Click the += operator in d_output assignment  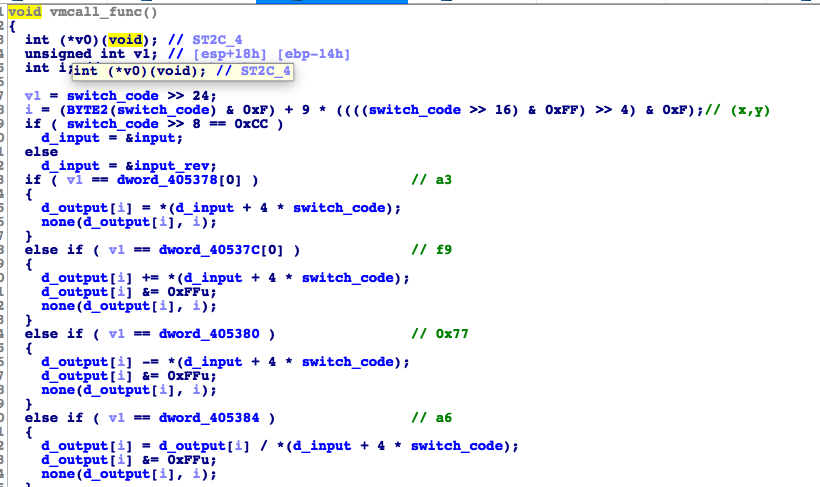click(x=150, y=278)
